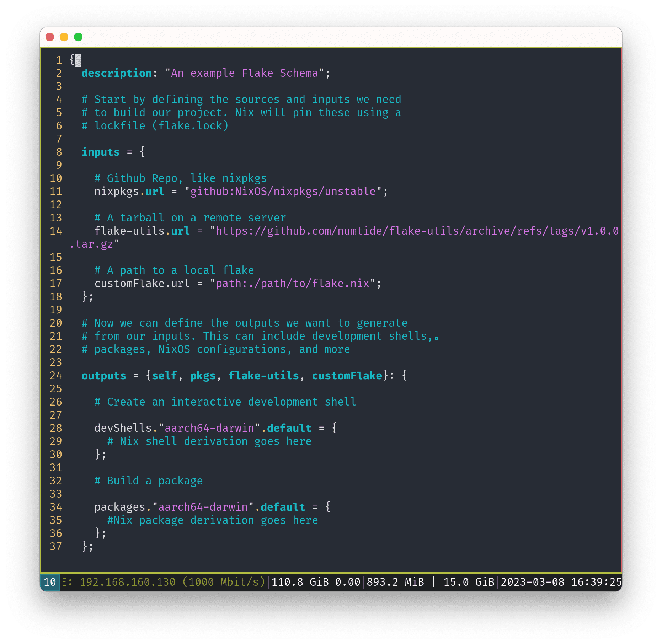Click the comment '# Build a package'

(x=149, y=481)
